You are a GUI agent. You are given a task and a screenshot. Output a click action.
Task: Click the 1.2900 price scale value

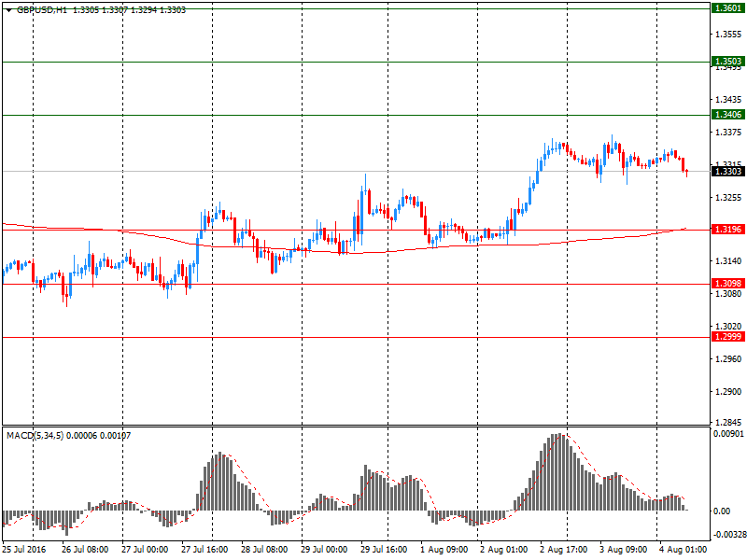tap(728, 391)
